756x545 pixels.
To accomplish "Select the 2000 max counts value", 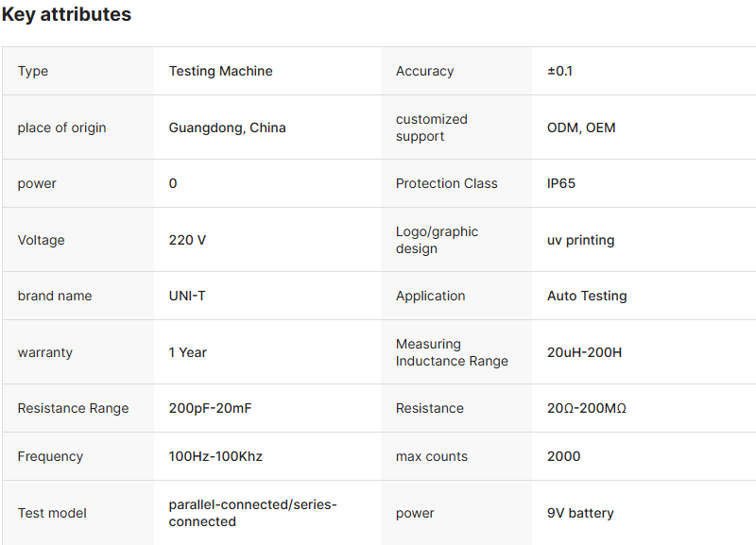I will pos(563,456).
